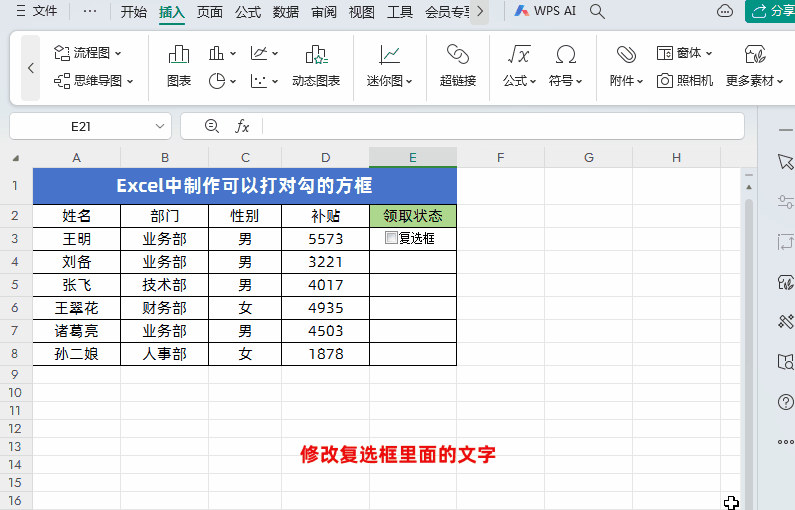Switch to the 视图 tab
Image resolution: width=795 pixels, height=510 pixels.
(x=362, y=11)
